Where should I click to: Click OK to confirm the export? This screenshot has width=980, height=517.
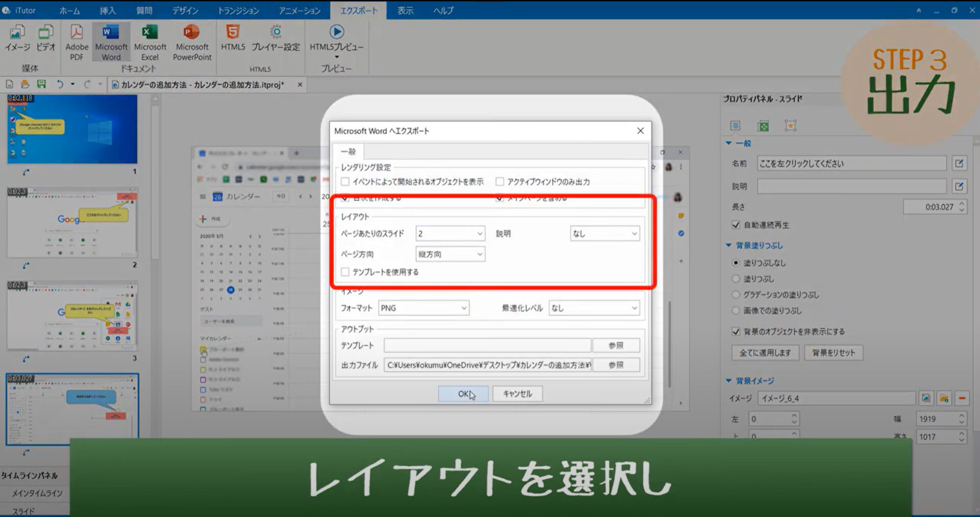pyautogui.click(x=462, y=393)
